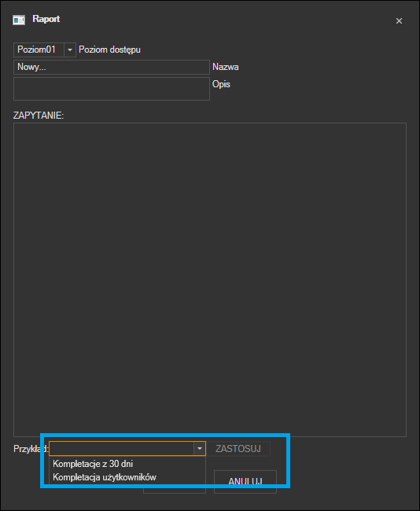The height and width of the screenshot is (511, 420).
Task: Close the Raport dialog window
Action: [399, 21]
